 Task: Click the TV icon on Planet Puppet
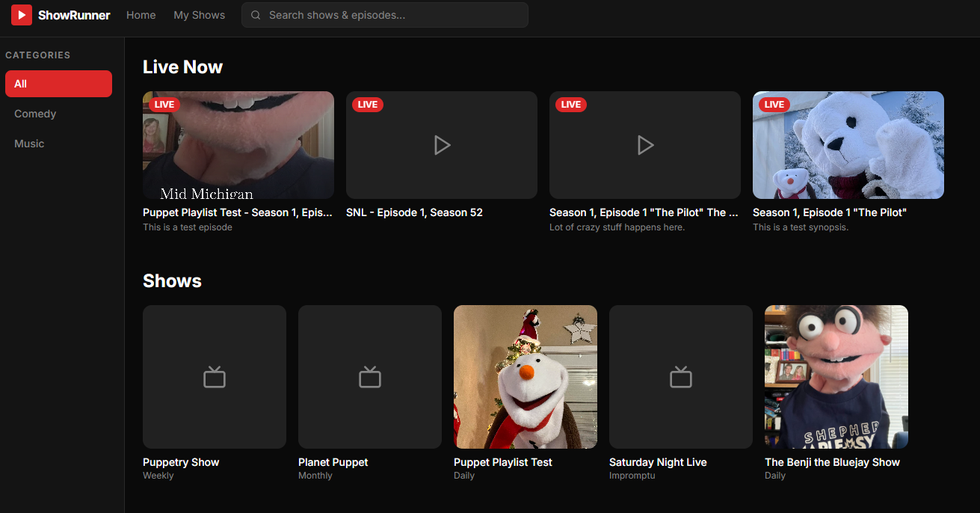click(x=370, y=377)
